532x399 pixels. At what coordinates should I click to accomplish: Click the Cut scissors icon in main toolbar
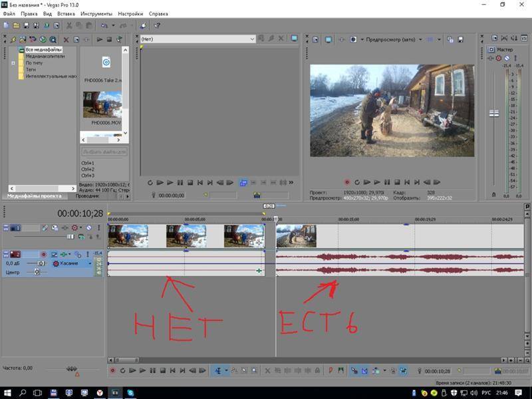pyautogui.click(x=69, y=25)
